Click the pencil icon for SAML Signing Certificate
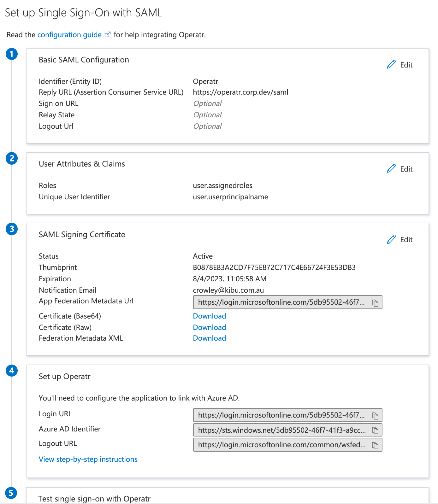Screen dimensions: 438x504 [391, 239]
